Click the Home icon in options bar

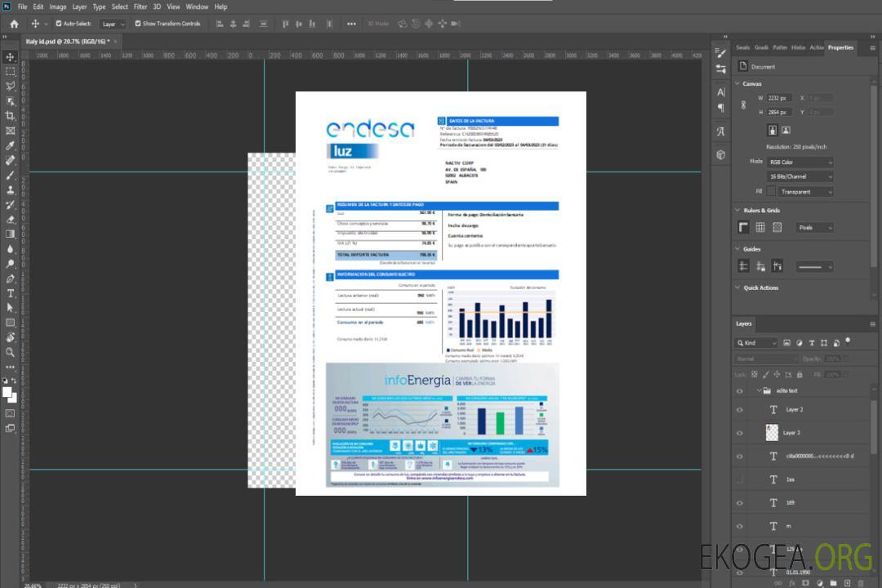click(x=14, y=24)
